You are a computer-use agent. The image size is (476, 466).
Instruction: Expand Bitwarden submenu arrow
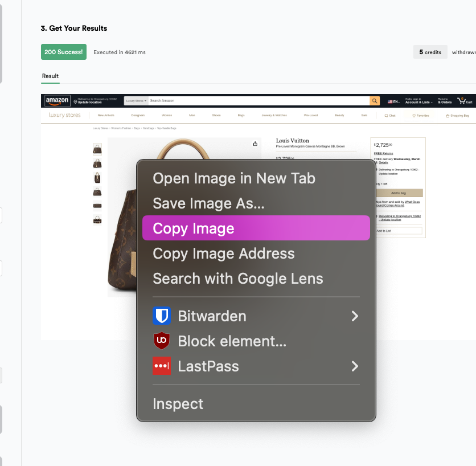pos(355,316)
